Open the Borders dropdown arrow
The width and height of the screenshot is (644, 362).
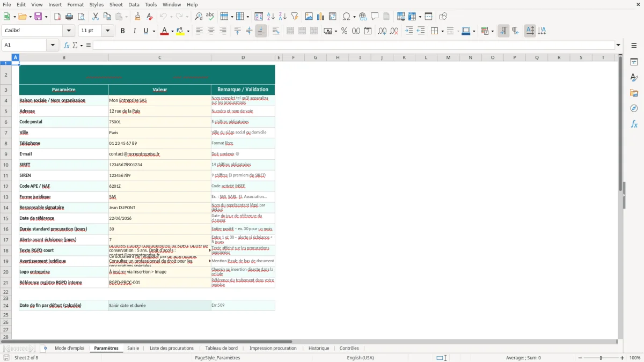pos(442,31)
